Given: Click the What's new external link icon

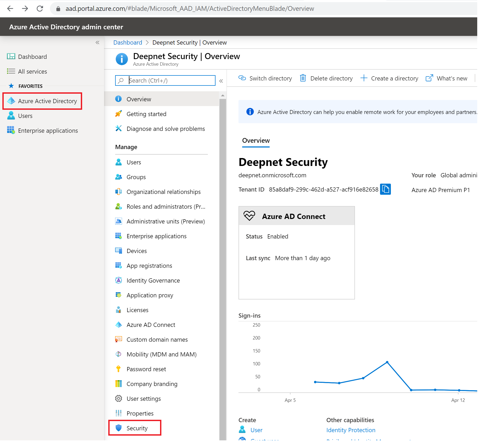Looking at the screenshot, I should click(x=429, y=78).
